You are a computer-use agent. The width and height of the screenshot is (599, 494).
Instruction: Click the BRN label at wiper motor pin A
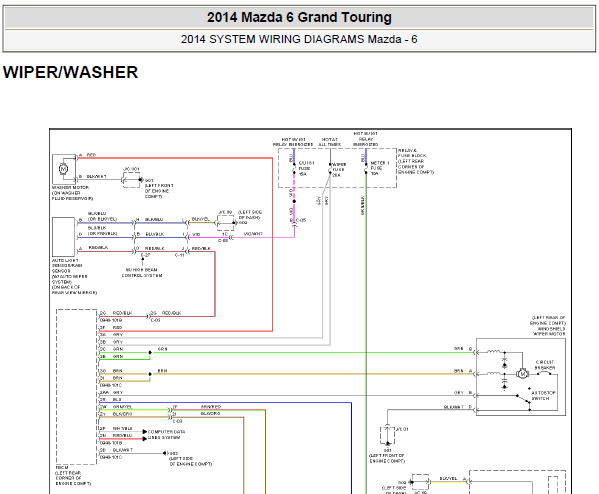(x=458, y=371)
